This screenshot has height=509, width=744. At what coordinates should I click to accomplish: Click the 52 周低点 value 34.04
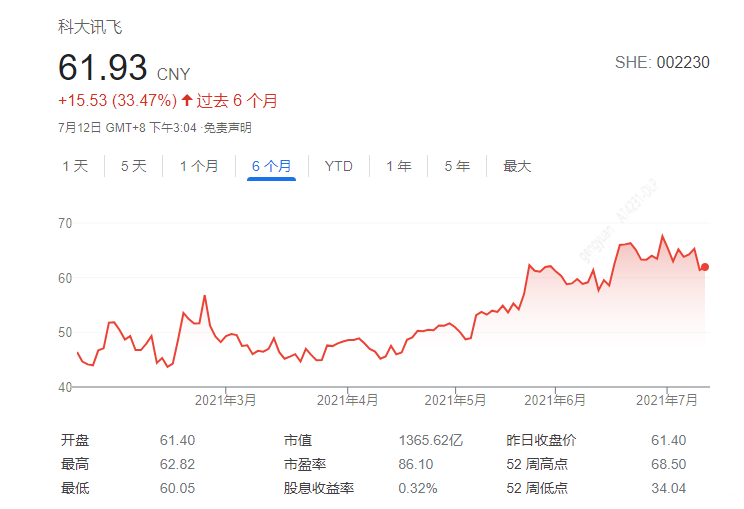click(x=669, y=488)
